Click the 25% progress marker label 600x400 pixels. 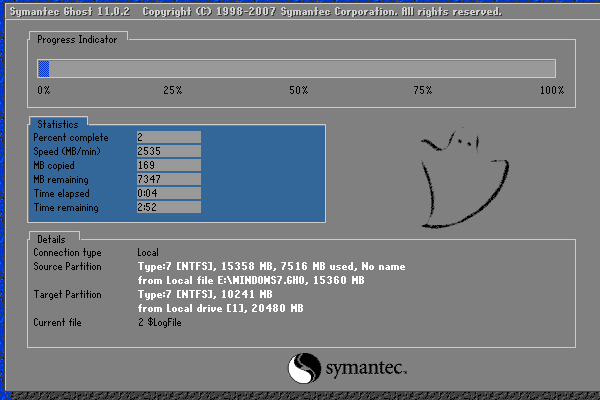click(173, 90)
